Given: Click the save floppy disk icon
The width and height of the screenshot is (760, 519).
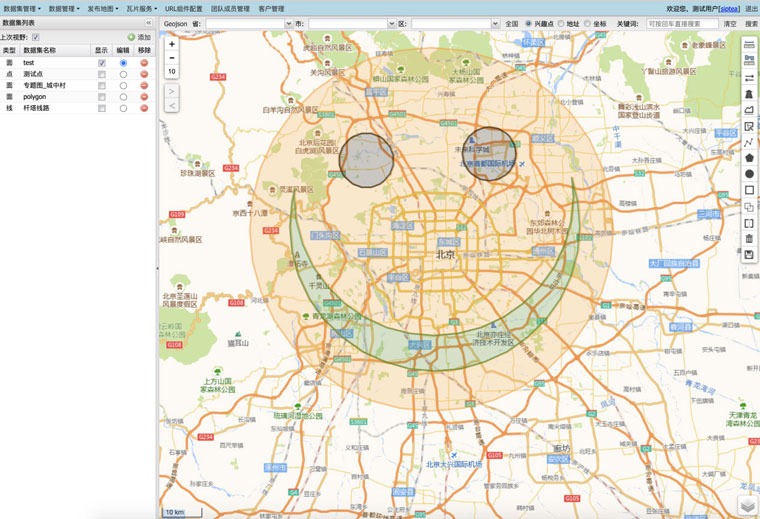Looking at the screenshot, I should (749, 255).
